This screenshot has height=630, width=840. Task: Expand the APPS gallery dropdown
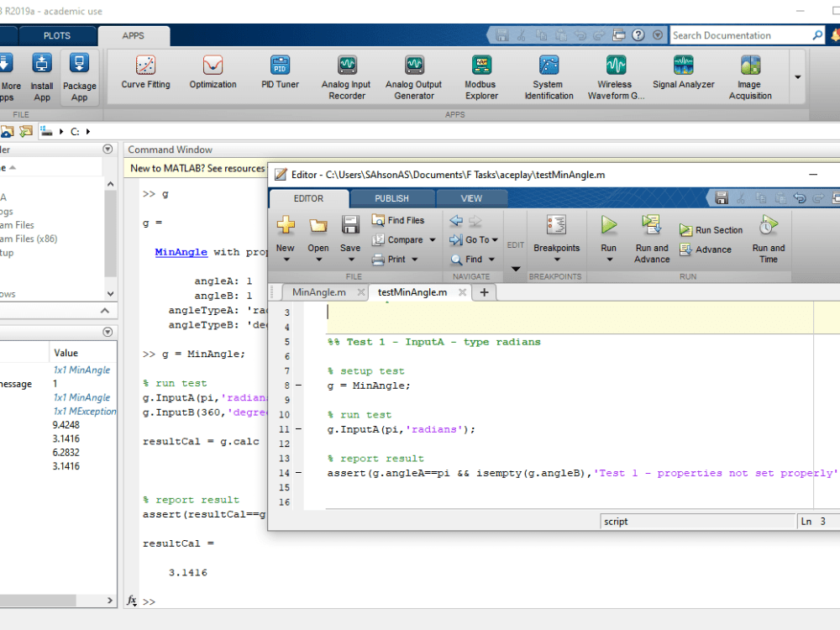(796, 77)
